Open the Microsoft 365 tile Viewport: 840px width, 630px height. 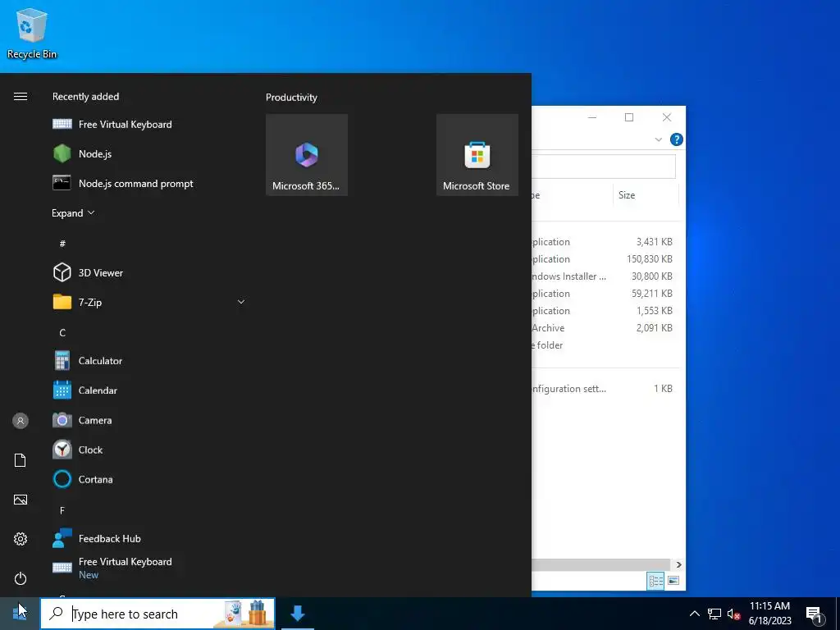307,155
